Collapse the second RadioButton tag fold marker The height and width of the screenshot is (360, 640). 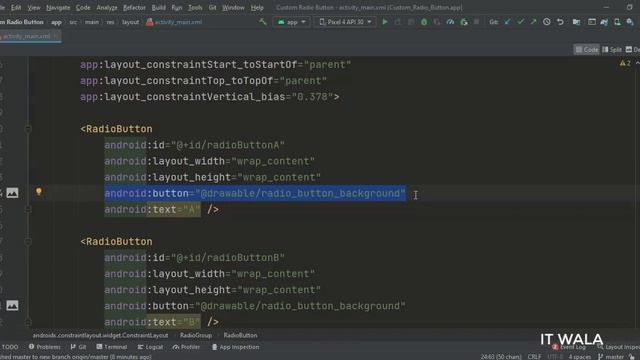click(28, 242)
